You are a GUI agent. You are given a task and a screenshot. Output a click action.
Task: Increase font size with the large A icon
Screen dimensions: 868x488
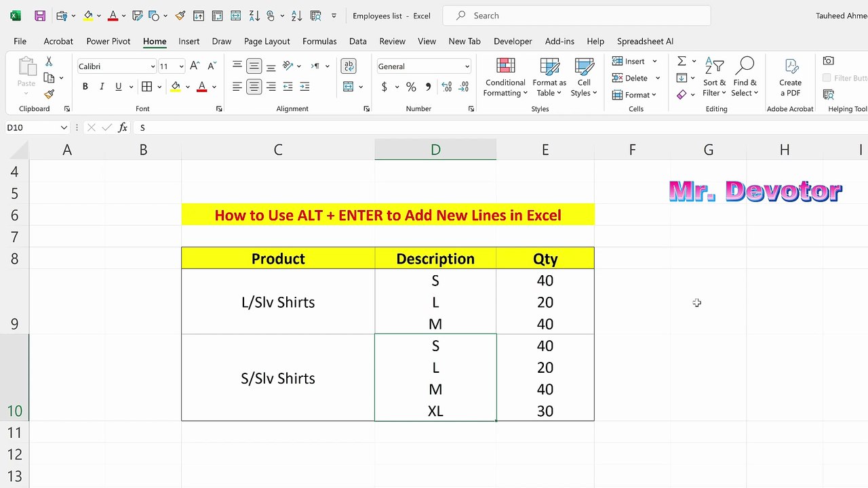[195, 66]
